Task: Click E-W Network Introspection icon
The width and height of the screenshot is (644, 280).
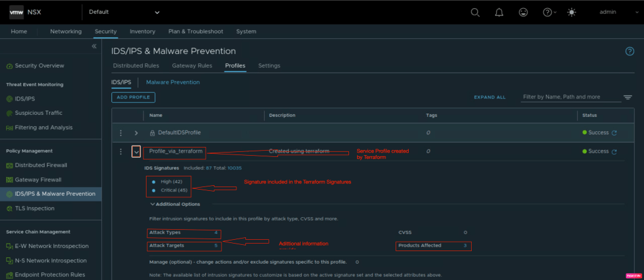Action: click(9, 246)
